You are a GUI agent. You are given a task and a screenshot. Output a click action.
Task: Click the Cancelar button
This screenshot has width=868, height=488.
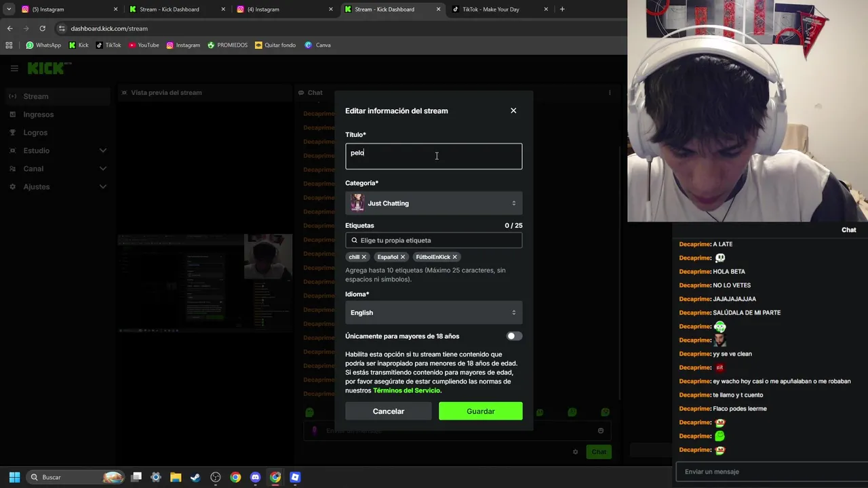click(388, 411)
